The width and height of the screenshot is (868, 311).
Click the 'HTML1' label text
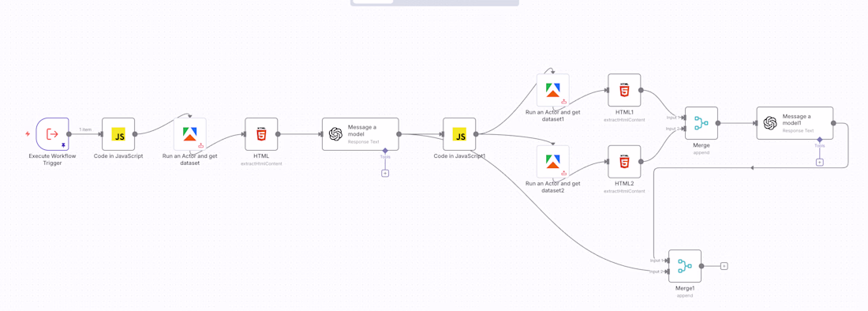(x=624, y=112)
